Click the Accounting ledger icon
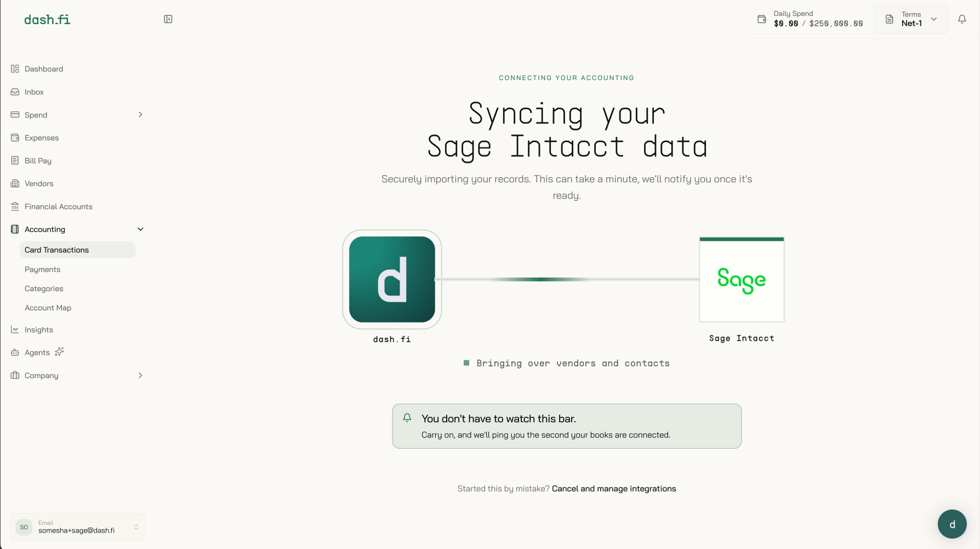Image resolution: width=980 pixels, height=549 pixels. tap(15, 229)
